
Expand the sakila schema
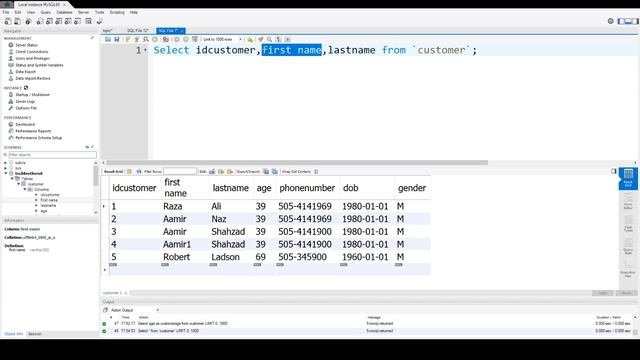click(x=6, y=163)
